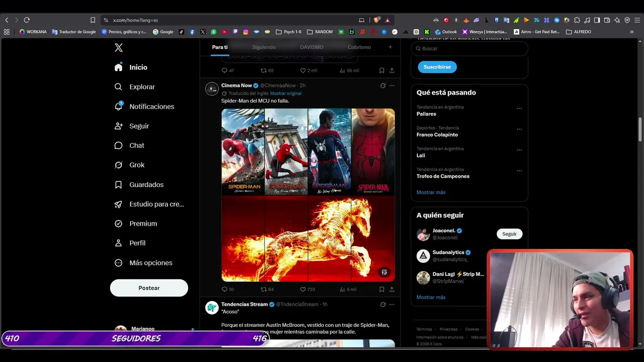
Task: View analytics of post with 5 mil views
Action: (342, 289)
